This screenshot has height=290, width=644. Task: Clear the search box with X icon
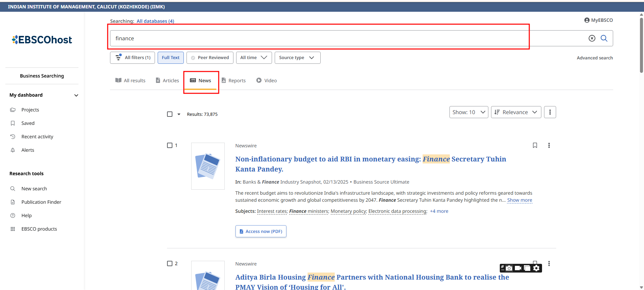tap(592, 38)
